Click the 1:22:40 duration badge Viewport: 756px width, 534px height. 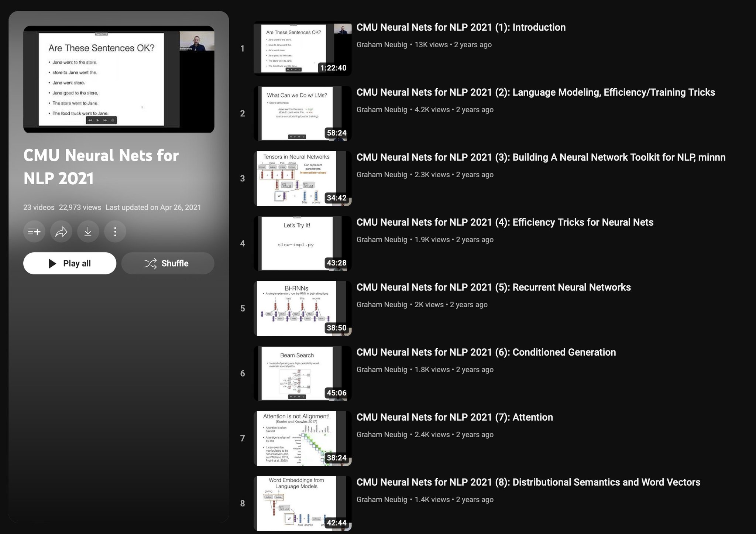[x=333, y=68]
